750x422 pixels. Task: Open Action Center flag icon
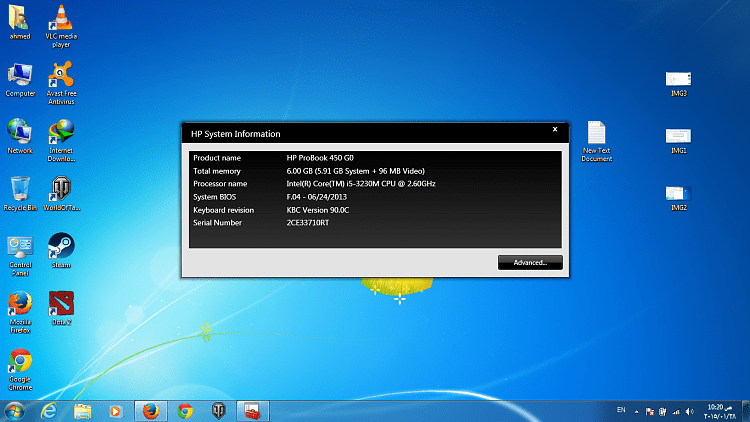coord(650,411)
